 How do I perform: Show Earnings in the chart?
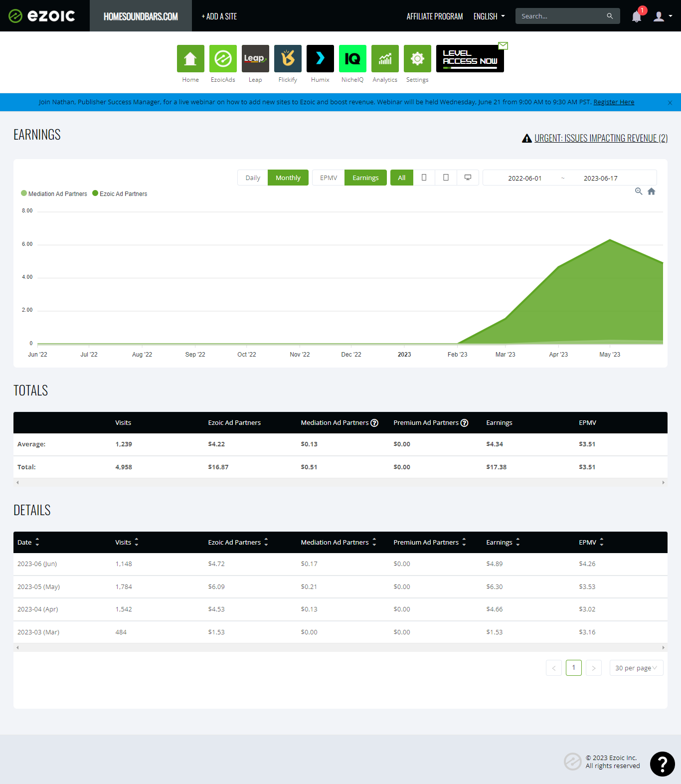coord(365,178)
